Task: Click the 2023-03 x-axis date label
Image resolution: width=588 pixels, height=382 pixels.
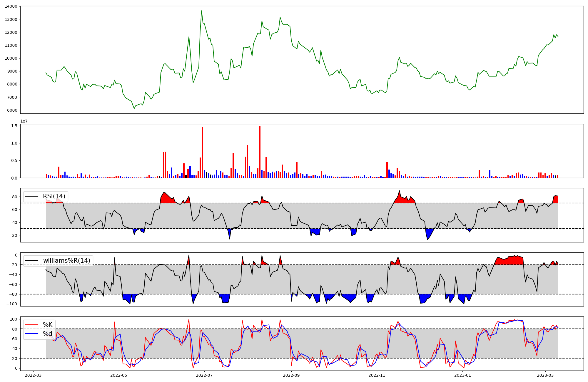Action: (x=545, y=375)
